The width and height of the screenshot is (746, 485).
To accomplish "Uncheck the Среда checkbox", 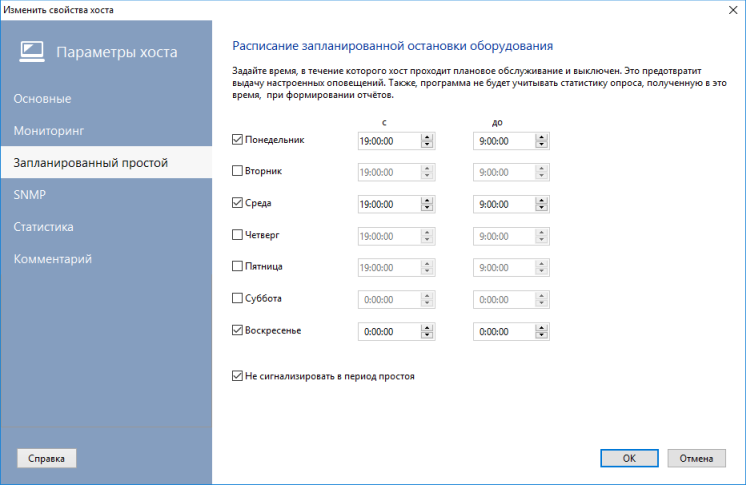I will click(237, 203).
